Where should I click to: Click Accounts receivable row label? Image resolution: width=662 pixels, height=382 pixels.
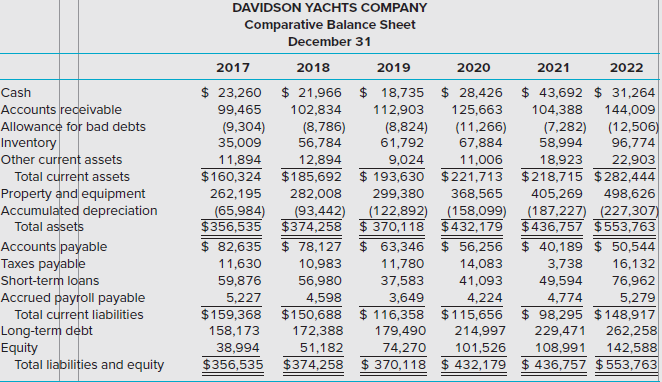point(61,110)
